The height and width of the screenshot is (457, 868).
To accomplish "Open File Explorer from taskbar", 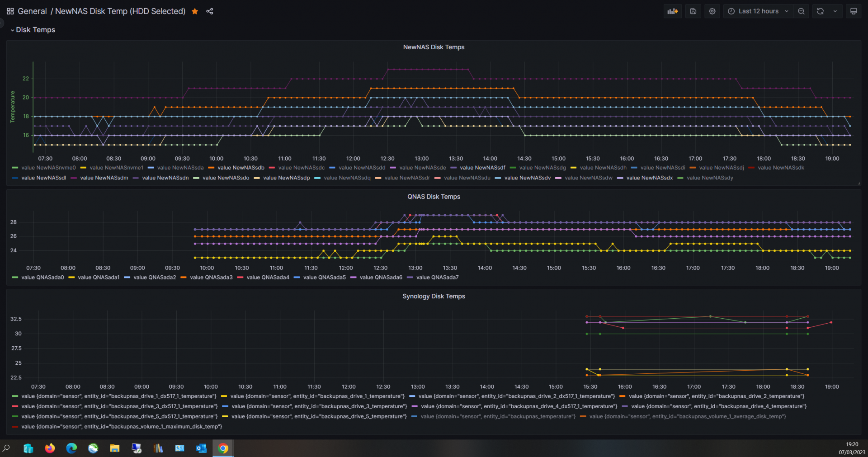I will tap(115, 448).
